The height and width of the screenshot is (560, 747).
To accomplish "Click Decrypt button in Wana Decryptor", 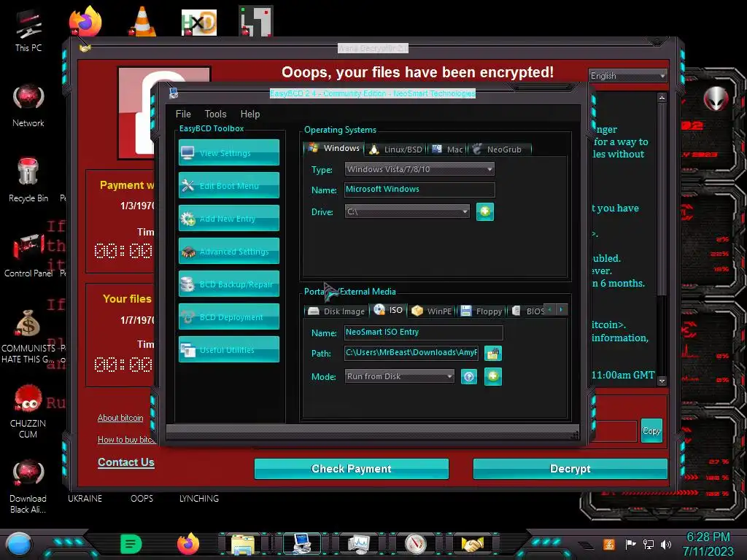I will [570, 469].
